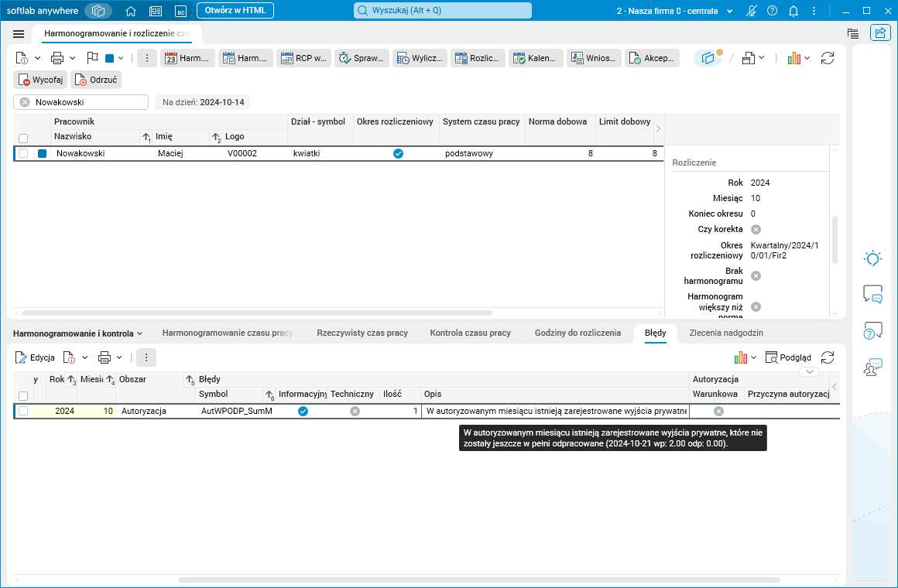Switch to Kontrola czasu pracy tab
Viewport: 898px width, 588px height.
tap(470, 333)
